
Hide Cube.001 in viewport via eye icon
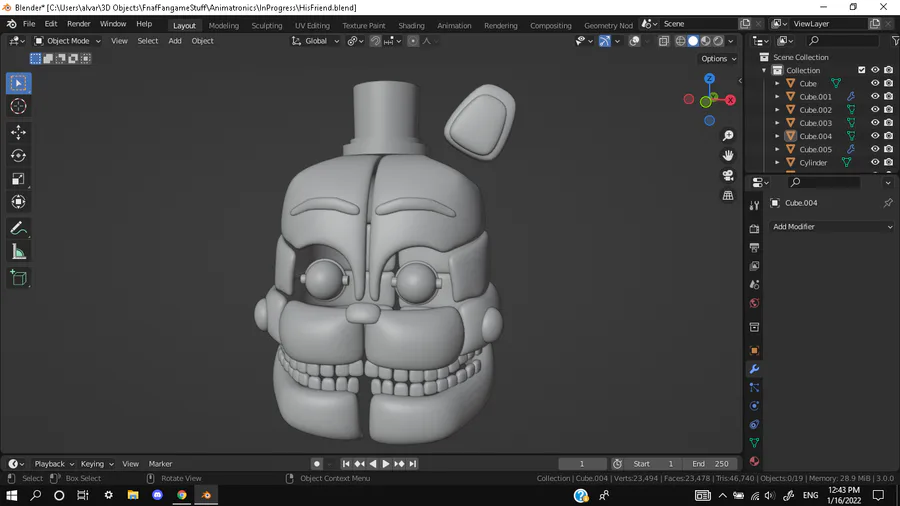tap(875, 96)
